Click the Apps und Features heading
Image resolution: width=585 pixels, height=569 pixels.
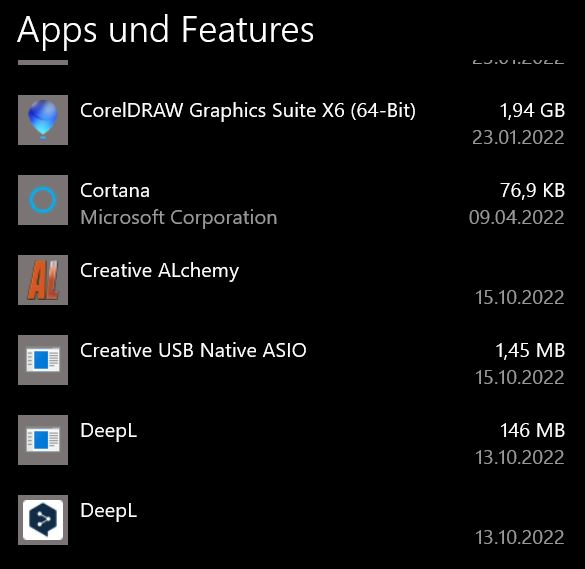point(166,31)
